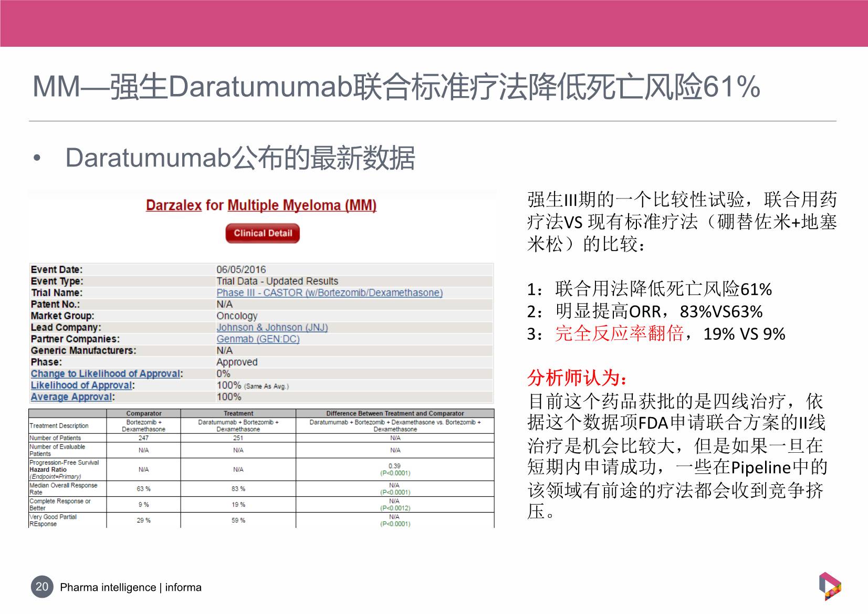Click comparator very good partial response 29 %

tap(143, 520)
